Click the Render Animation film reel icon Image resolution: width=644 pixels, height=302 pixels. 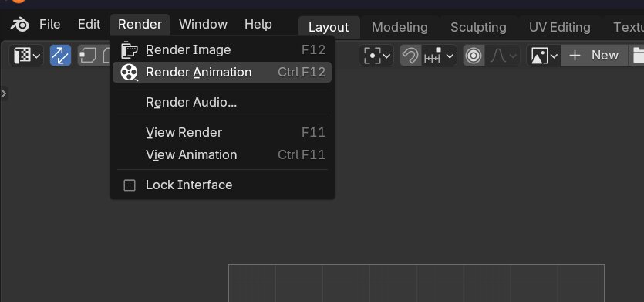129,73
